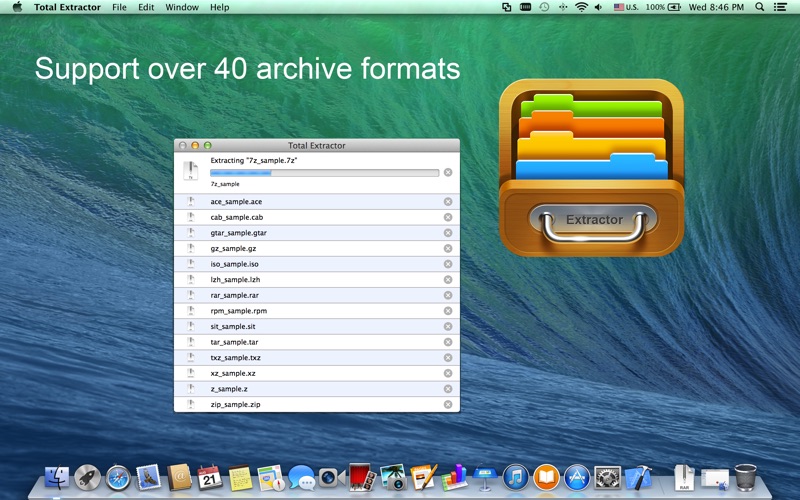
Task: Open Calendar icon showing 21
Action: [x=210, y=478]
